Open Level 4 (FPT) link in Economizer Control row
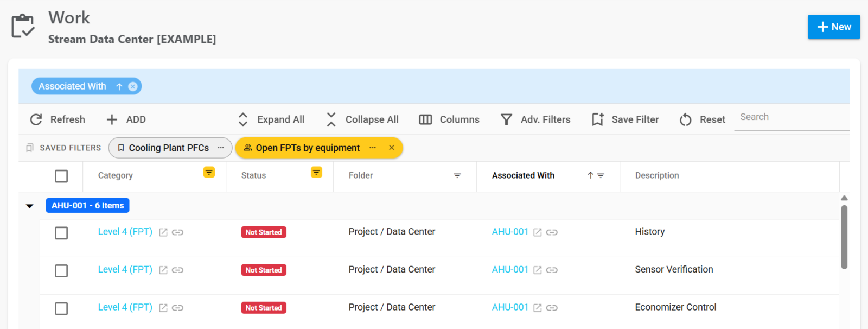Screen dimensions: 868x329 [x=125, y=307]
